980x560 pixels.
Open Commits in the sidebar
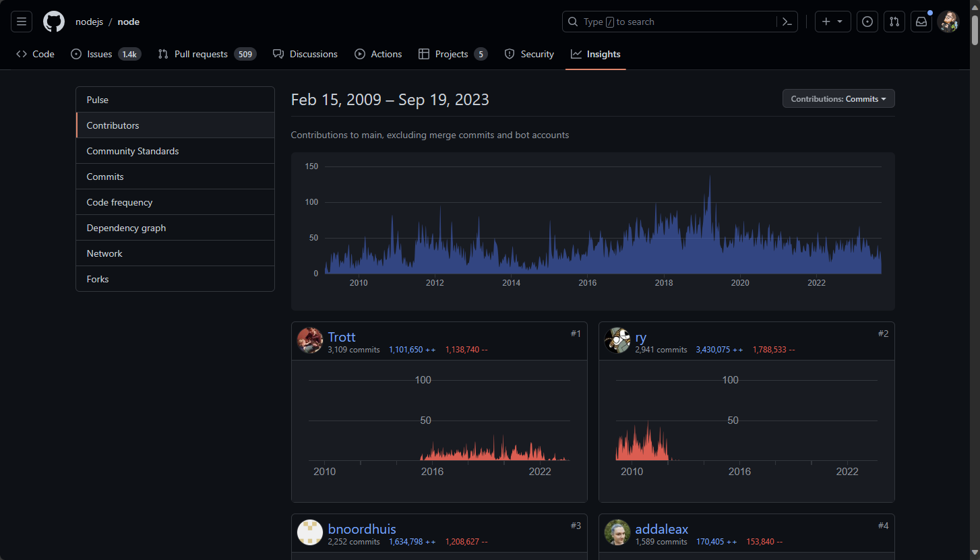pyautogui.click(x=175, y=177)
